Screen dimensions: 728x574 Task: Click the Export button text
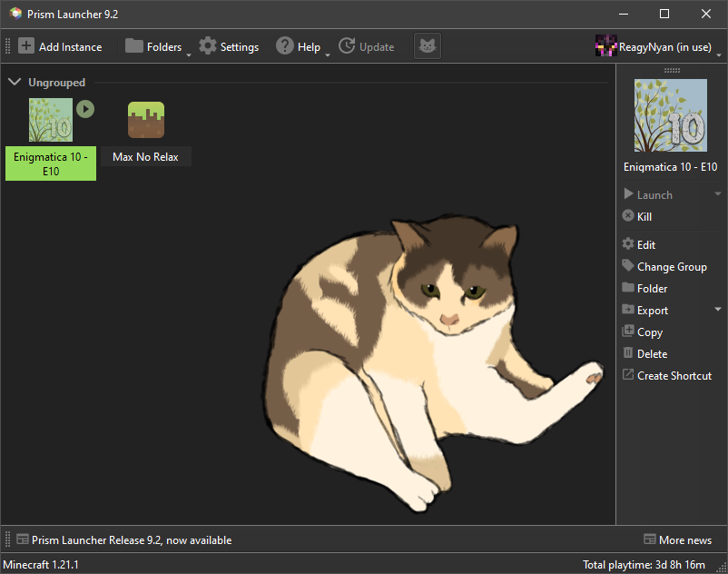(x=653, y=311)
